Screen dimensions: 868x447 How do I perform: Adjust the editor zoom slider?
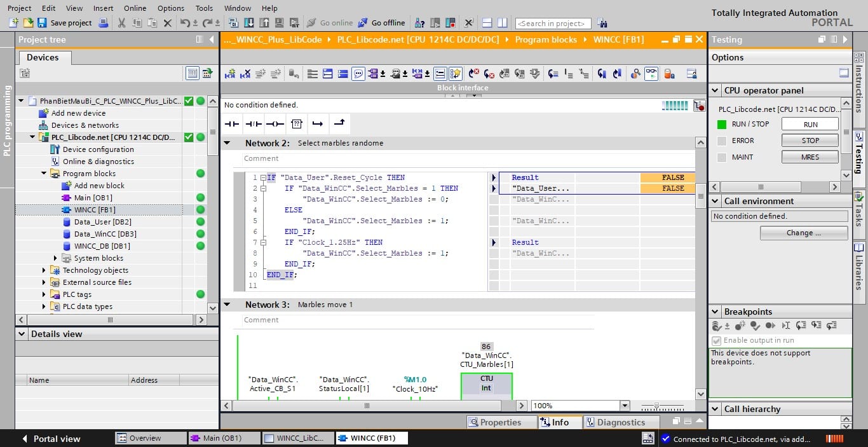coord(656,406)
